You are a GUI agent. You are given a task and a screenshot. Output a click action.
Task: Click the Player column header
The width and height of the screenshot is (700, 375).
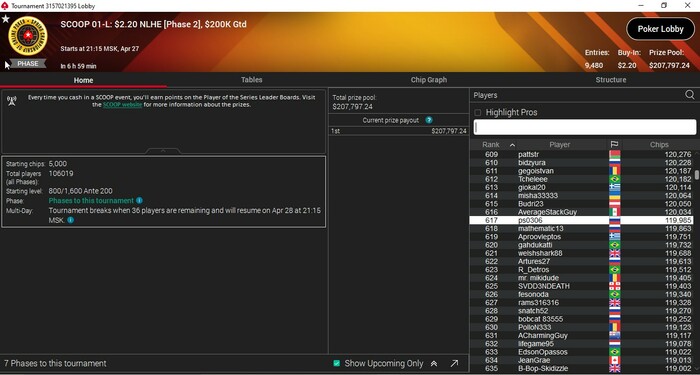pyautogui.click(x=559, y=145)
